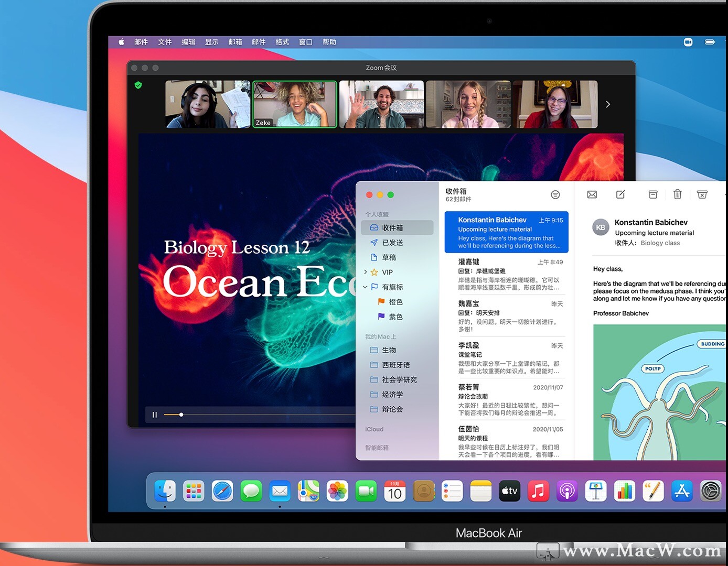The image size is (728, 566).
Task: Open Launchpad in the Dock
Action: pos(194,491)
